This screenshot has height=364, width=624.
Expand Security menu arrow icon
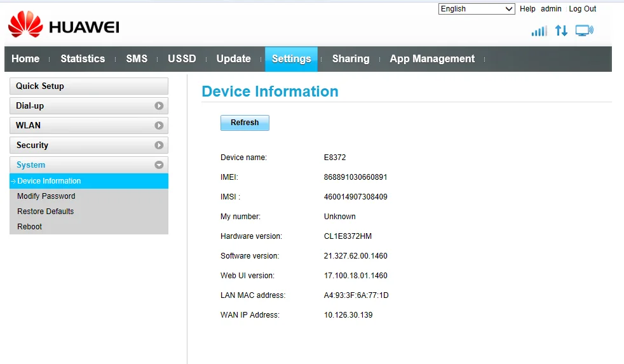[x=159, y=145]
